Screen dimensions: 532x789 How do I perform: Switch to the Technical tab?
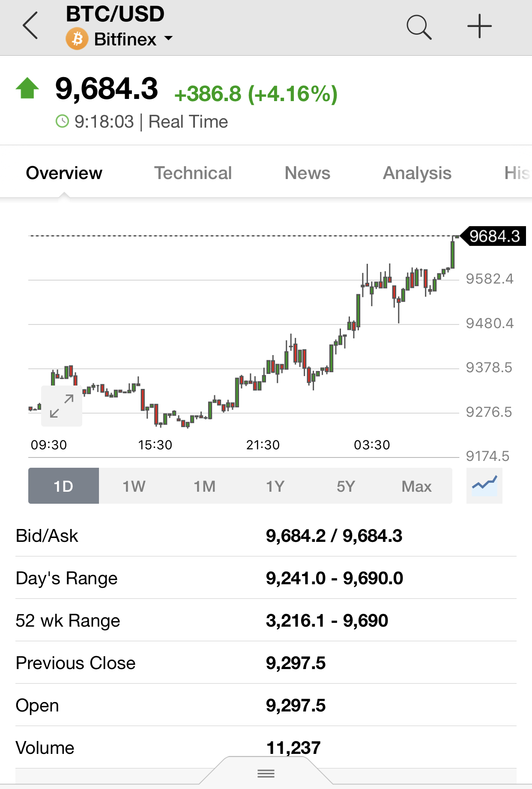(193, 173)
